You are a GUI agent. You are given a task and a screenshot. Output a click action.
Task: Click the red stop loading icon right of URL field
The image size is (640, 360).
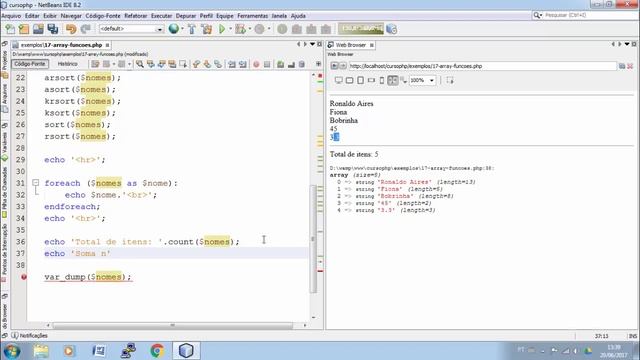coord(630,66)
